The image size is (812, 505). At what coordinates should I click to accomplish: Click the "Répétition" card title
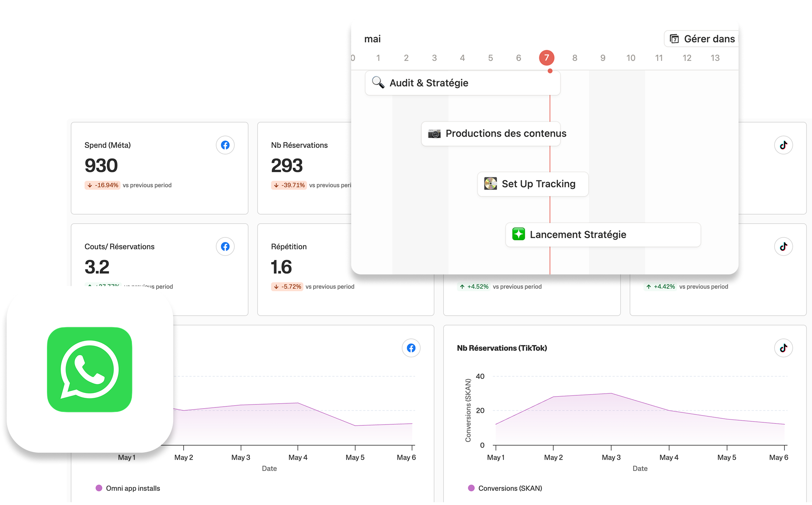tap(289, 247)
